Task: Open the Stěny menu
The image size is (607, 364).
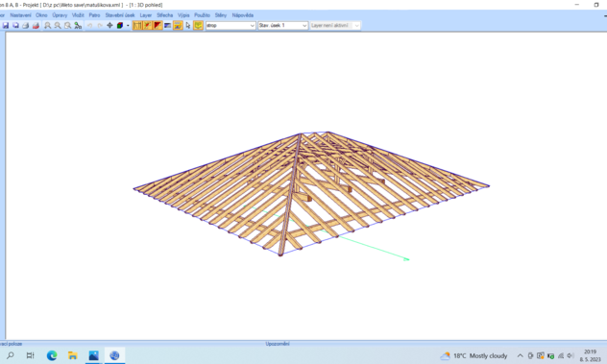Action: [221, 15]
